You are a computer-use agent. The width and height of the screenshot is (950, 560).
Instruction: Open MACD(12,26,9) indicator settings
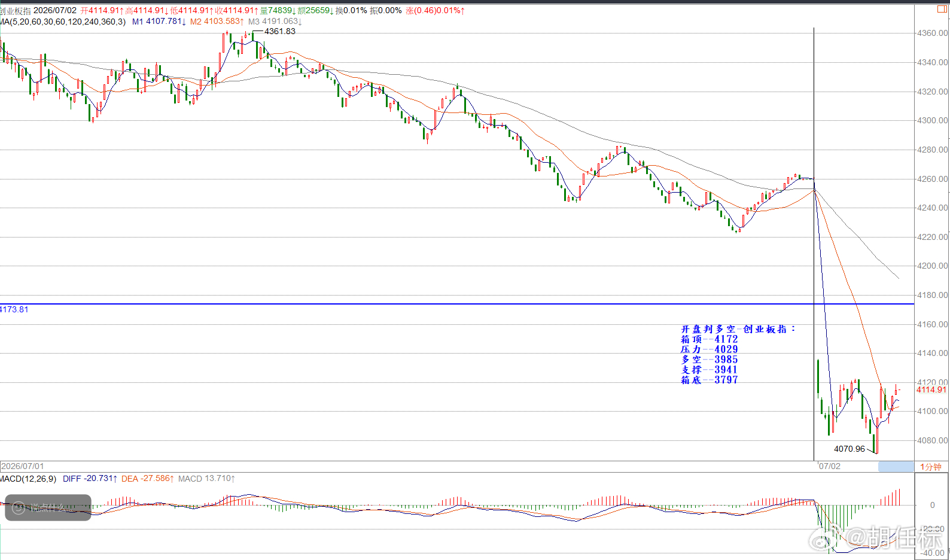pos(28,479)
